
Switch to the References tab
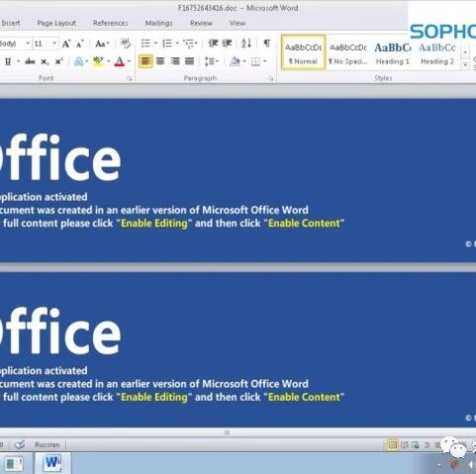(x=111, y=23)
